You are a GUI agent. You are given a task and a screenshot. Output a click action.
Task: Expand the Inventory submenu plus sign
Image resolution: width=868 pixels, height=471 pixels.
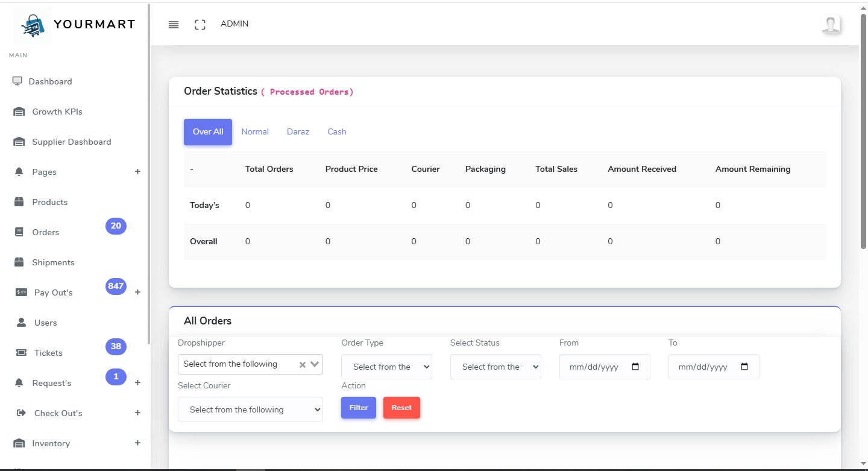point(137,443)
